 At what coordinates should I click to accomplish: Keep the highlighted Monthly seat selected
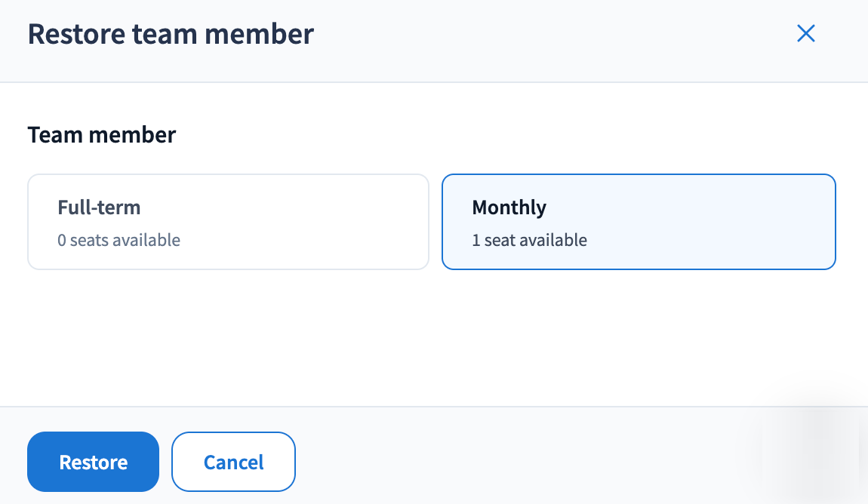(639, 222)
